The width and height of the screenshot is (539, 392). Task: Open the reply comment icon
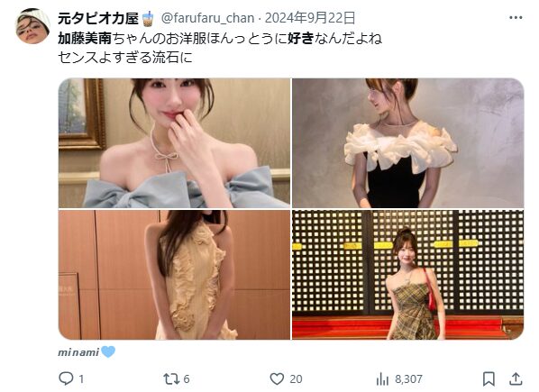[x=66, y=378]
